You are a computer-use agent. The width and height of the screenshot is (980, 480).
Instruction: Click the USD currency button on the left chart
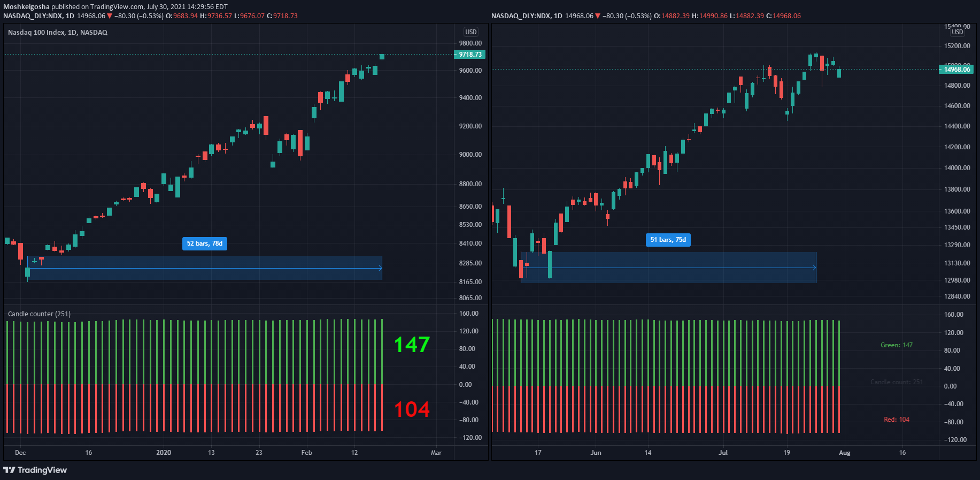(470, 32)
